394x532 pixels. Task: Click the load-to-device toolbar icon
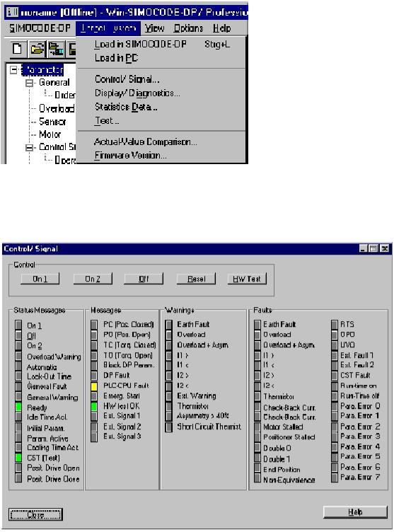(x=57, y=50)
